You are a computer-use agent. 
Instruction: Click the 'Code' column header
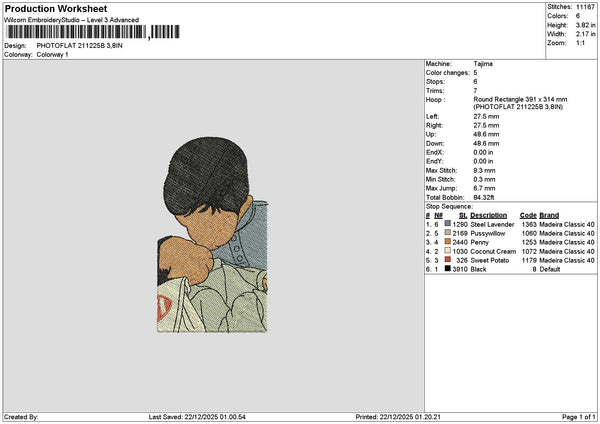(528, 215)
